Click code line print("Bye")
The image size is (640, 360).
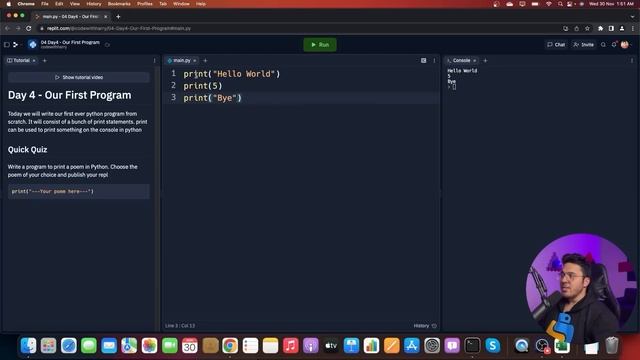[x=212, y=98]
